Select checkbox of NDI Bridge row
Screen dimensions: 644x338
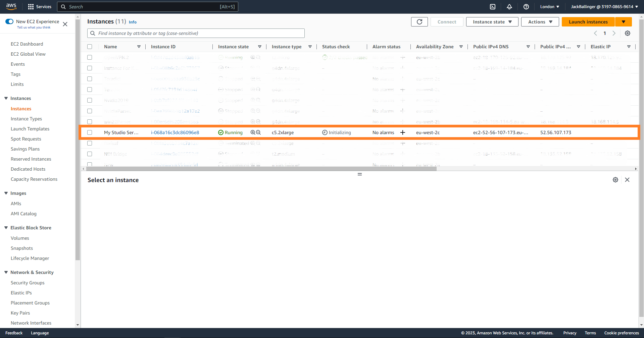click(x=90, y=154)
